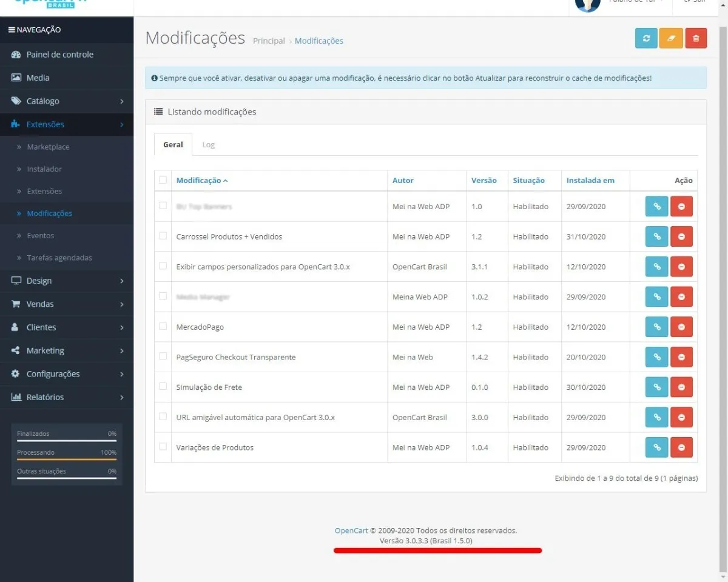Viewport: 728px width, 582px height.
Task: Sort by the Situação column header
Action: [x=528, y=180]
